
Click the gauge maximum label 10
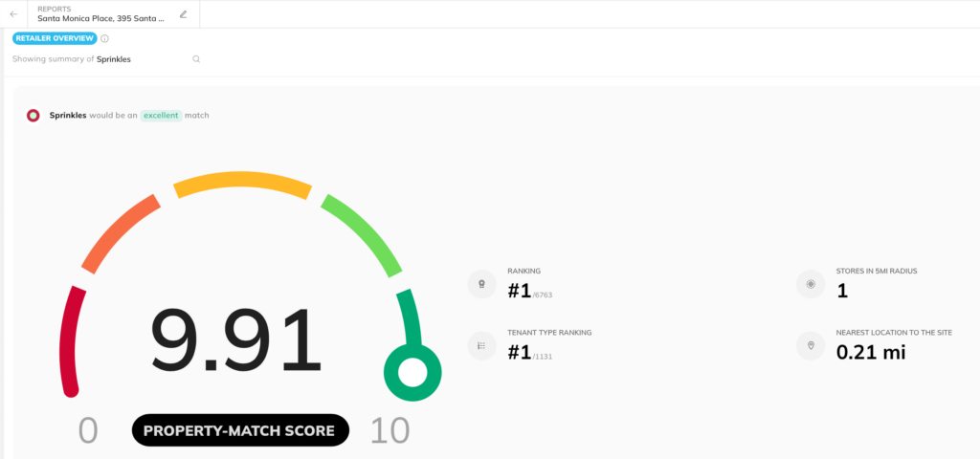pyautogui.click(x=390, y=431)
